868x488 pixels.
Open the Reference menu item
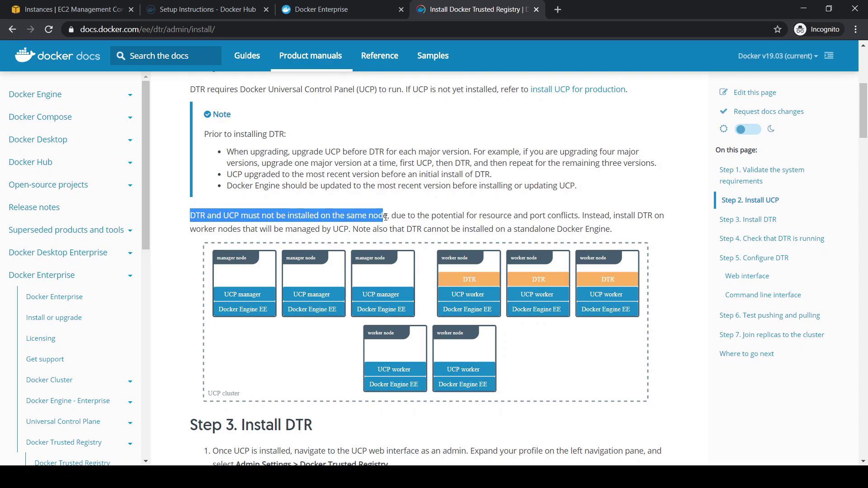tap(379, 56)
